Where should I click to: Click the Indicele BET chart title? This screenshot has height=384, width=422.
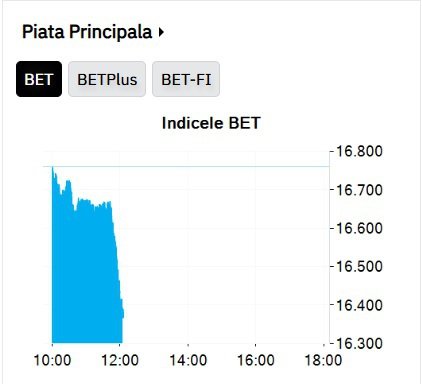211,123
